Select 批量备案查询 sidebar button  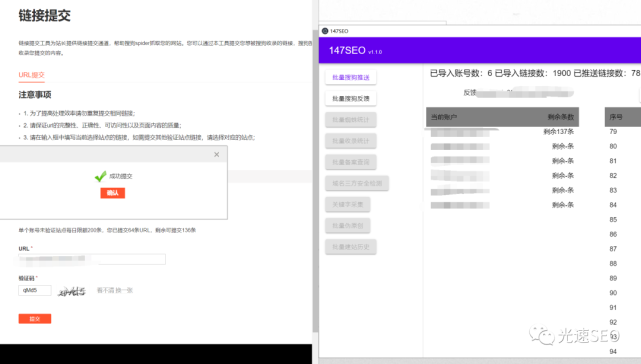coord(351,162)
